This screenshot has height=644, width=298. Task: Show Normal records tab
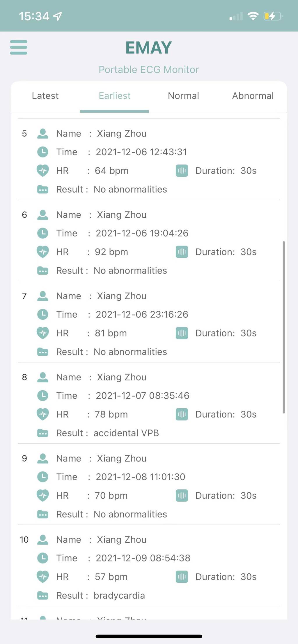(183, 96)
